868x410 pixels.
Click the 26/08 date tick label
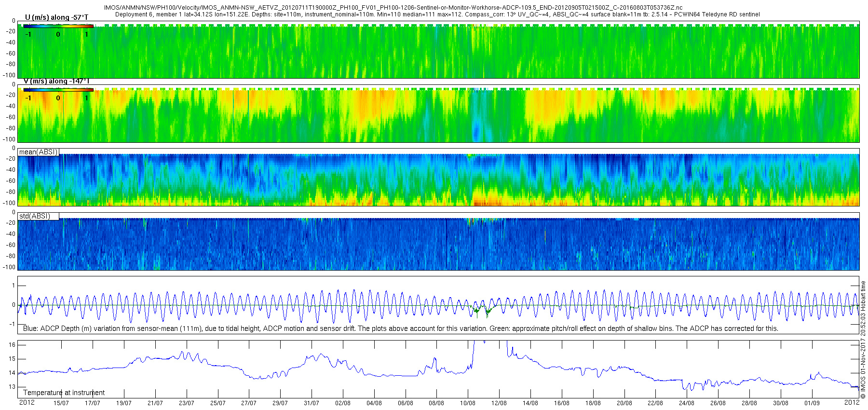pos(718,403)
